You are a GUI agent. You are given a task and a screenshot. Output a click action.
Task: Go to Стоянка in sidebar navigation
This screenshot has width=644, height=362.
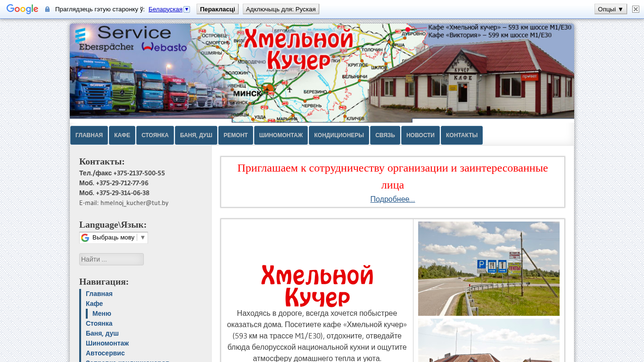[99, 323]
